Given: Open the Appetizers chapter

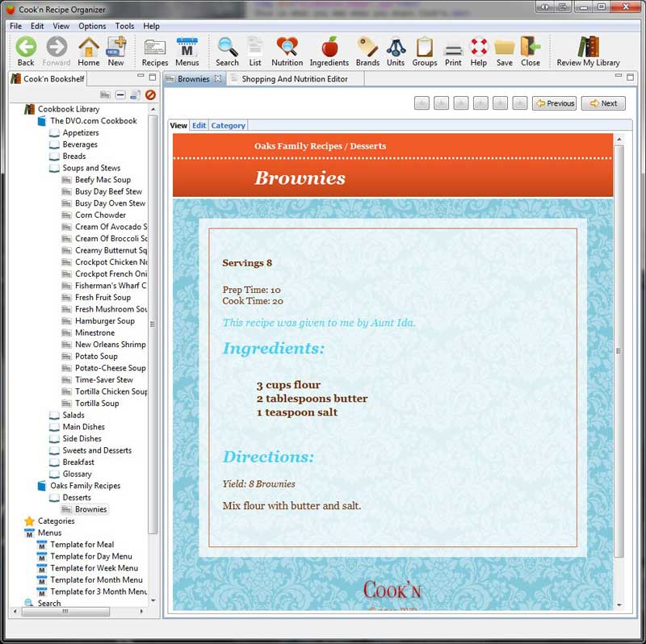Looking at the screenshot, I should 81,132.
